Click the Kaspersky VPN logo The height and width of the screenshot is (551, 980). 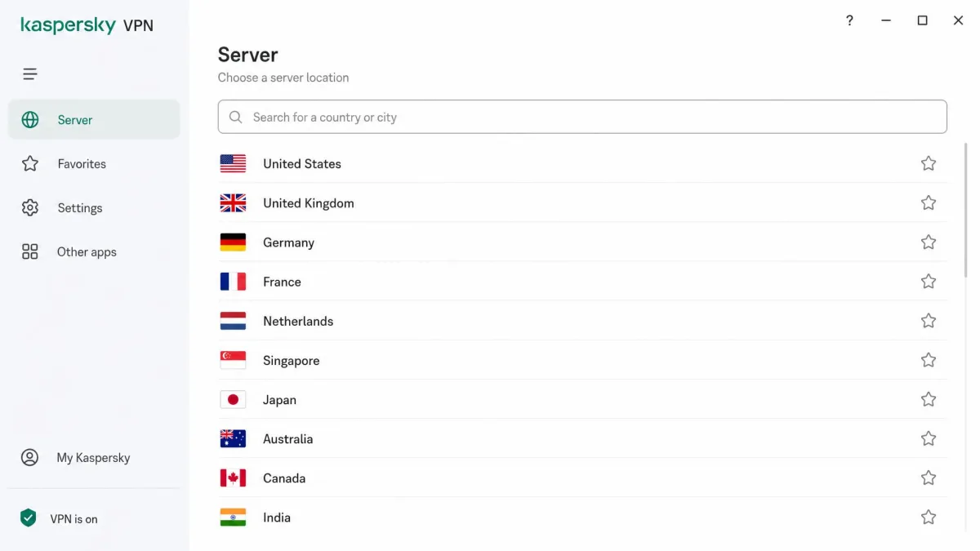[x=87, y=25]
